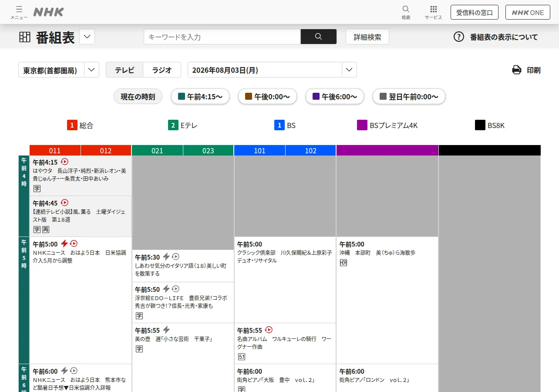Click the lightning icon next to 午前5:30
This screenshot has width=559, height=392.
coord(166,257)
